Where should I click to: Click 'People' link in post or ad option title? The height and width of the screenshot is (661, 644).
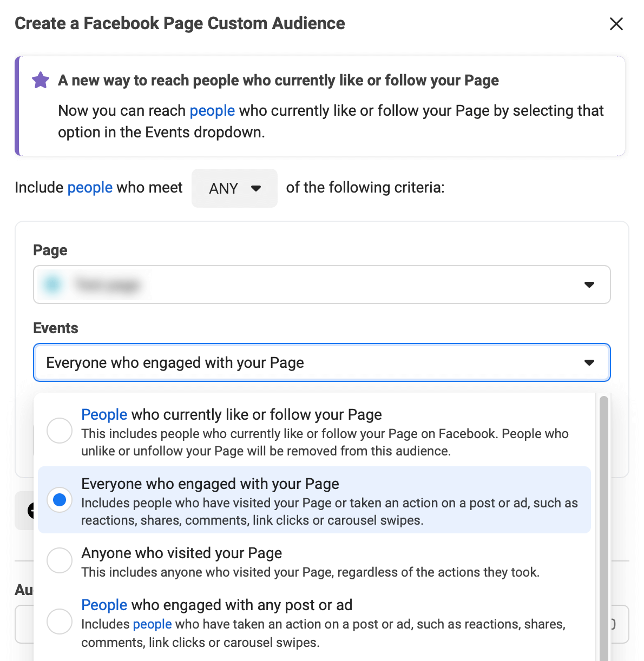(x=104, y=605)
